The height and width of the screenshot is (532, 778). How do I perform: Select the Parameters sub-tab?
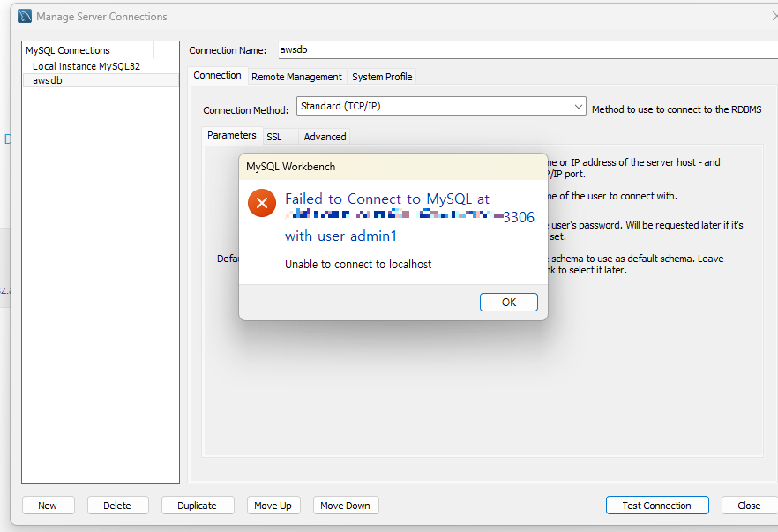[x=232, y=135]
